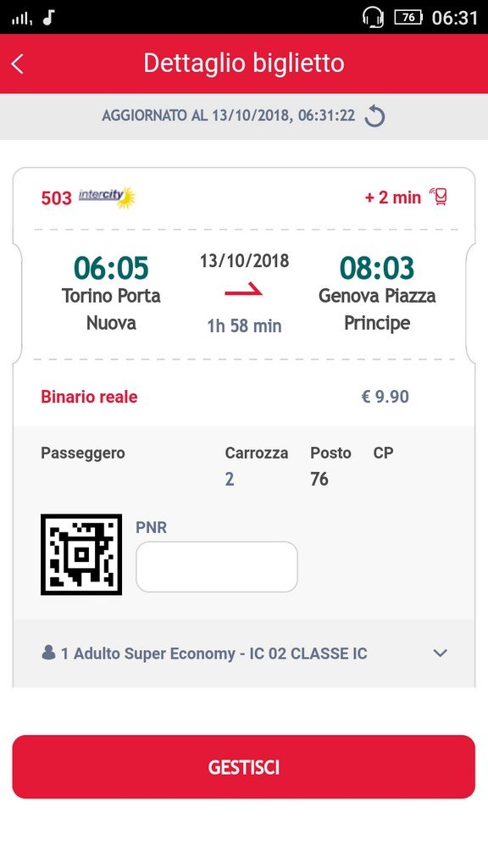Tap the +2 min delay indicator
This screenshot has width=488, height=868.
(x=393, y=197)
